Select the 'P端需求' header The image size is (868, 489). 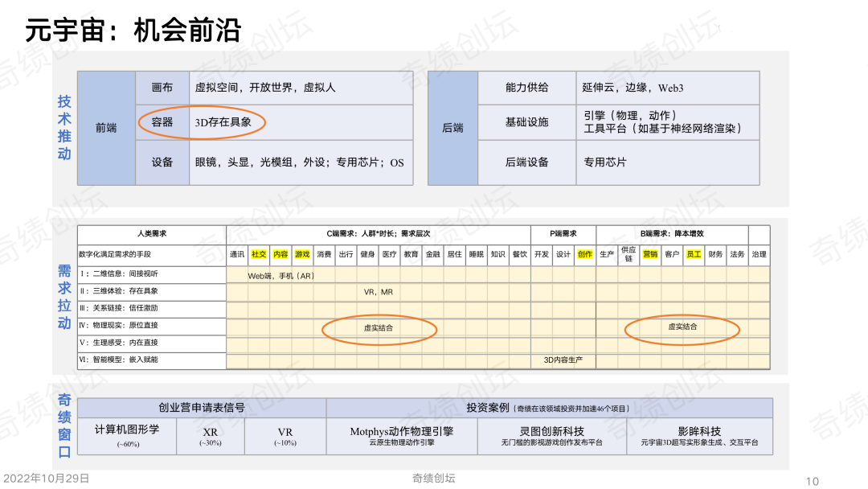pos(563,234)
